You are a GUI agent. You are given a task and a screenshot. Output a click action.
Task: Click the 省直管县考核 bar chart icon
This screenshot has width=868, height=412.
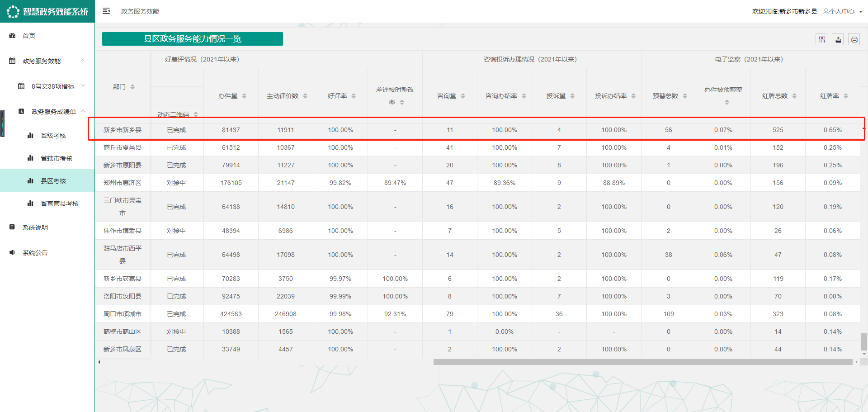click(x=30, y=203)
